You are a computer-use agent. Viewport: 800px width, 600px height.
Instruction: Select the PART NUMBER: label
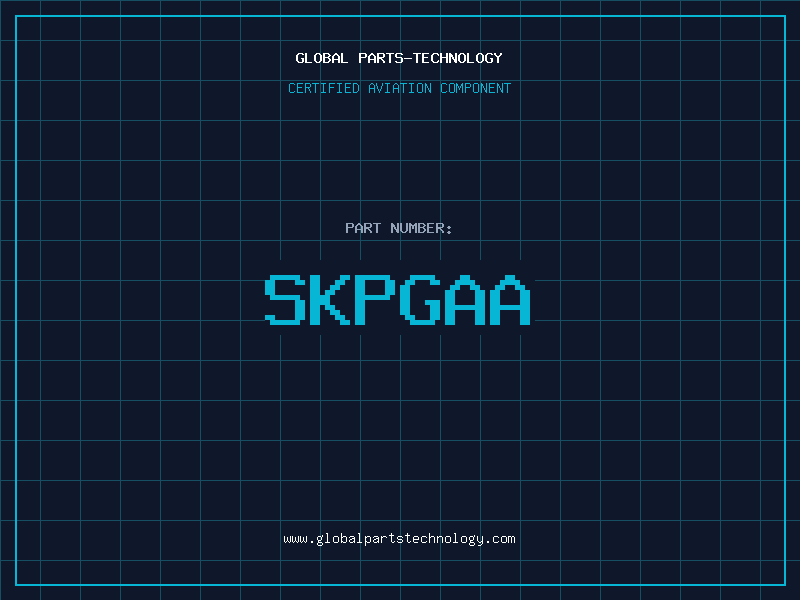click(398, 228)
